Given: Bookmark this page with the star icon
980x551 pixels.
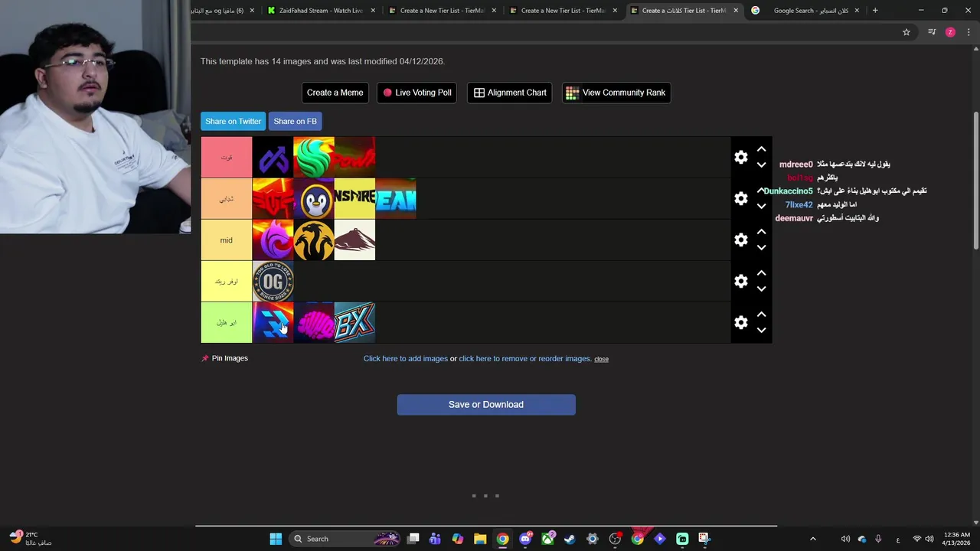Looking at the screenshot, I should point(906,32).
